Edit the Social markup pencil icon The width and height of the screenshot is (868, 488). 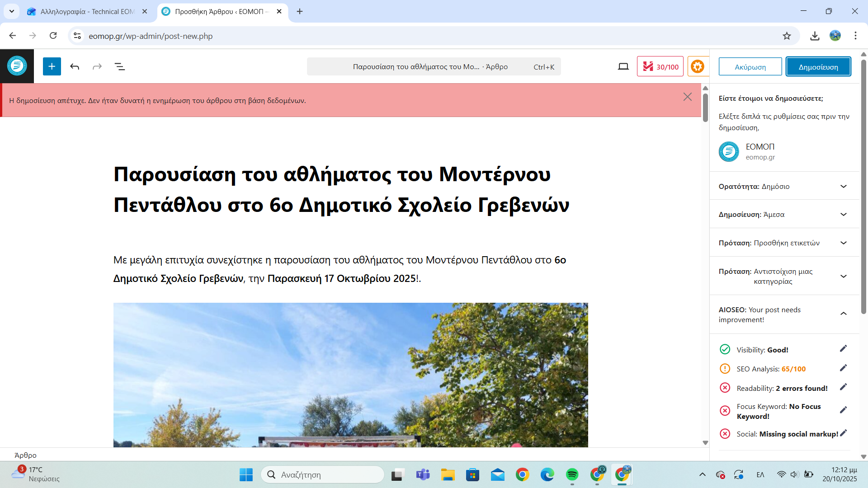(843, 433)
